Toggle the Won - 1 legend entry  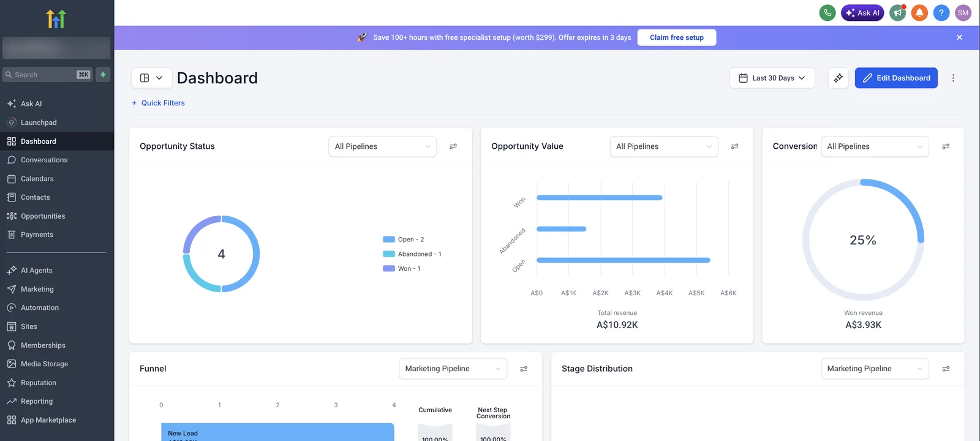pyautogui.click(x=402, y=269)
